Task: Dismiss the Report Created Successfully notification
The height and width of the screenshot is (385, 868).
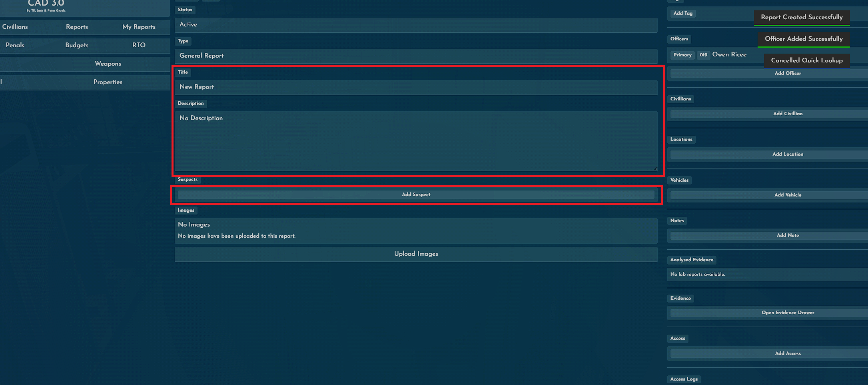Action: 801,17
